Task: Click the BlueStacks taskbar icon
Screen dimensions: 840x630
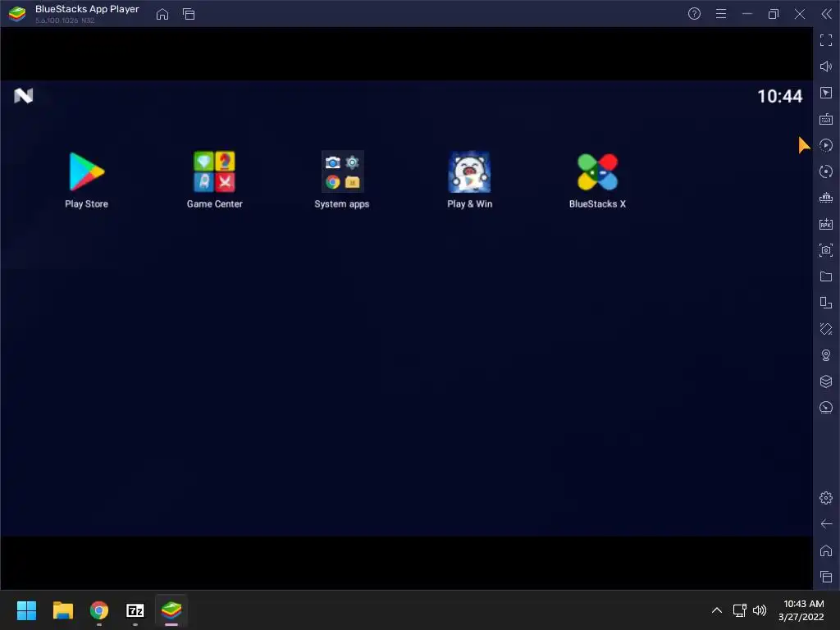Action: [x=171, y=610]
